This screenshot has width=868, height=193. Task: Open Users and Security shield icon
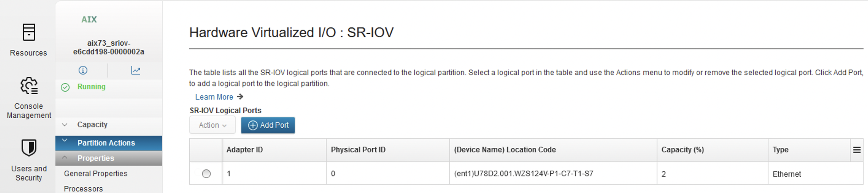29,148
